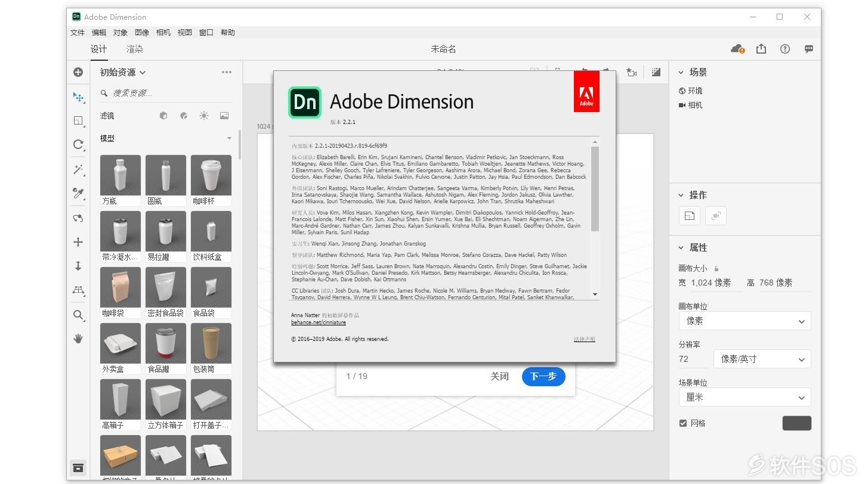Open the 对象 menu
Screen dimensions: 868x484
(121, 33)
